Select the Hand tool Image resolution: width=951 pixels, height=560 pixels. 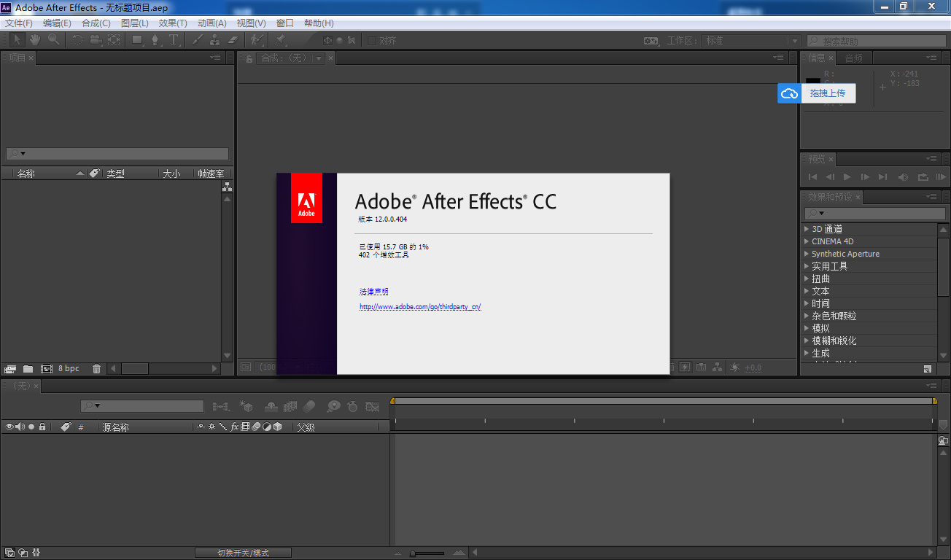click(34, 40)
